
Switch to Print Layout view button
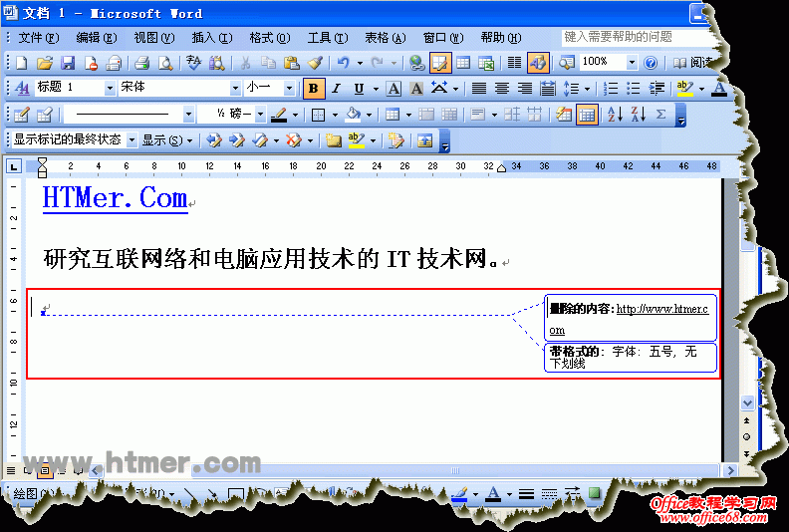pos(44,471)
